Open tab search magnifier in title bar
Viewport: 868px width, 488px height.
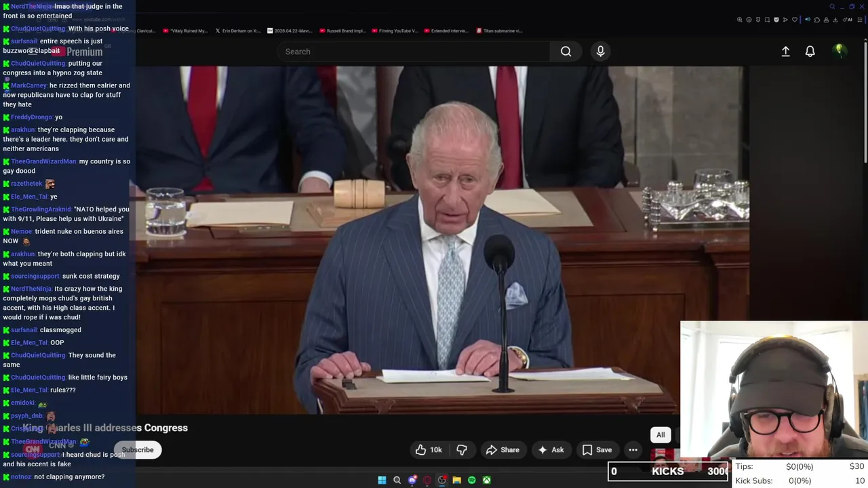point(832,7)
